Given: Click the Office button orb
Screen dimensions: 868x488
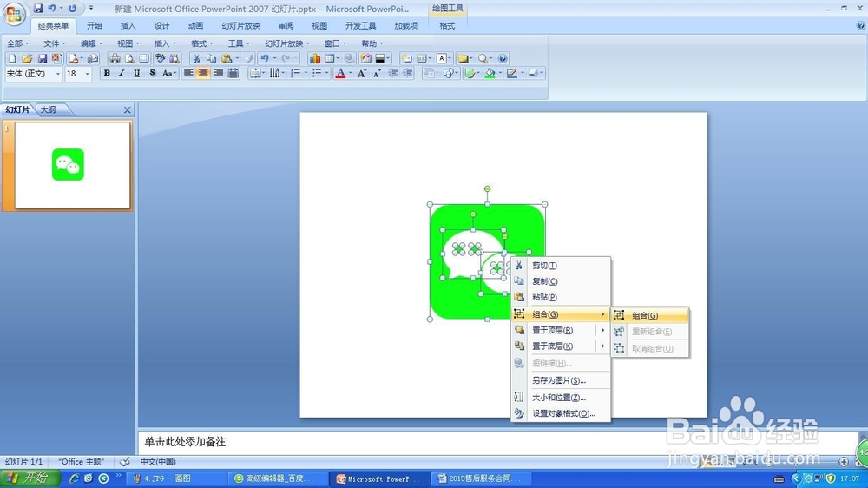Looking at the screenshot, I should (14, 14).
